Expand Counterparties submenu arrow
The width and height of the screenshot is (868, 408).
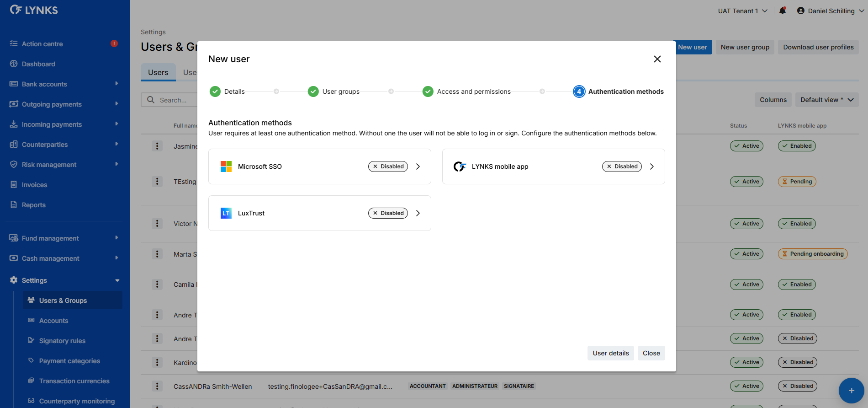[116, 144]
